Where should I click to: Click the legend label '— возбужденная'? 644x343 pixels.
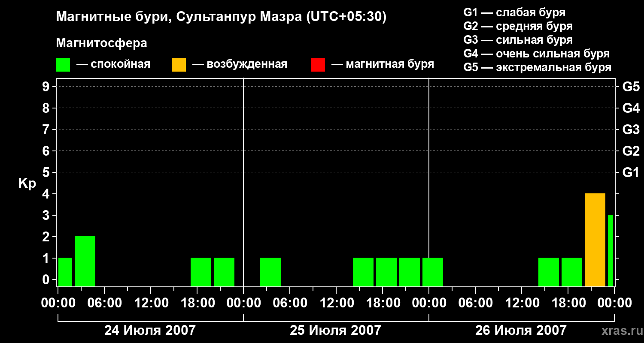pos(240,64)
